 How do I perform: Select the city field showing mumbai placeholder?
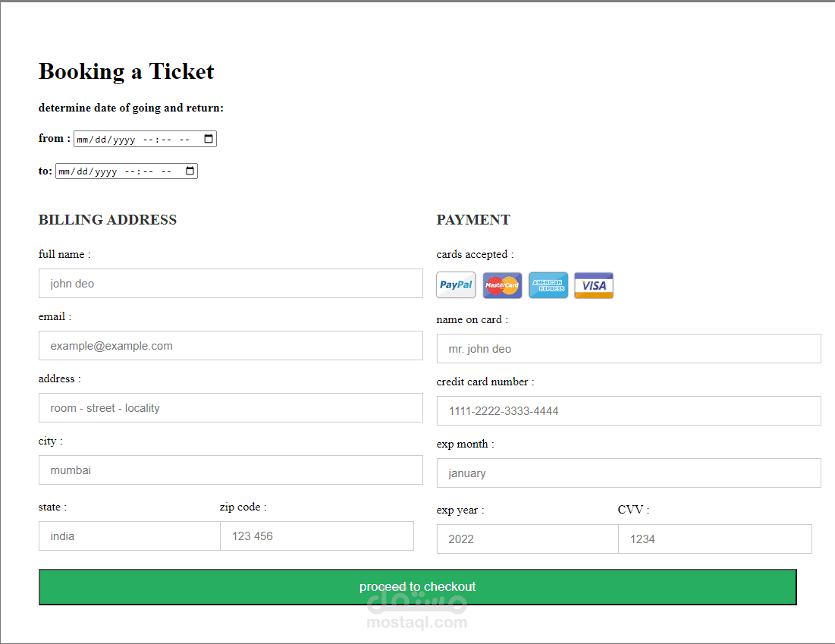(231, 470)
